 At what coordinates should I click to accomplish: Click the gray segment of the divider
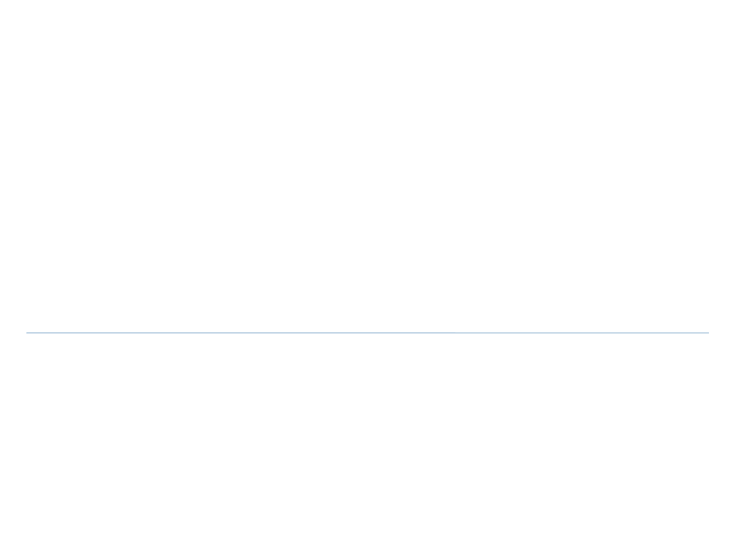coord(588,333)
